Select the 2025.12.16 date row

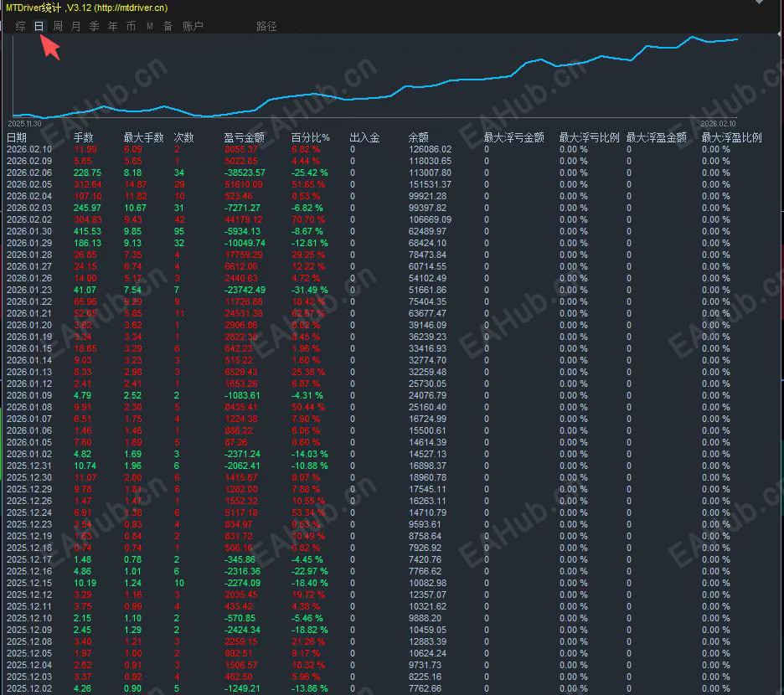click(x=29, y=571)
